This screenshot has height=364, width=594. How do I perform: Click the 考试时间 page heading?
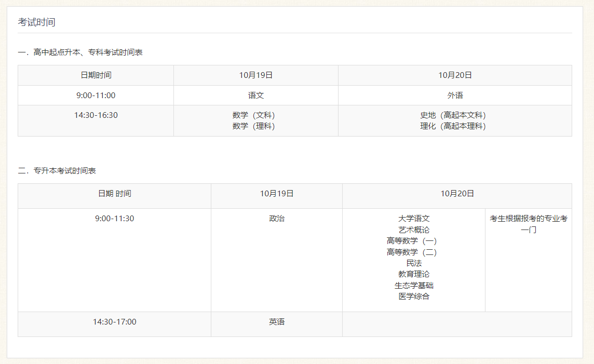36,22
